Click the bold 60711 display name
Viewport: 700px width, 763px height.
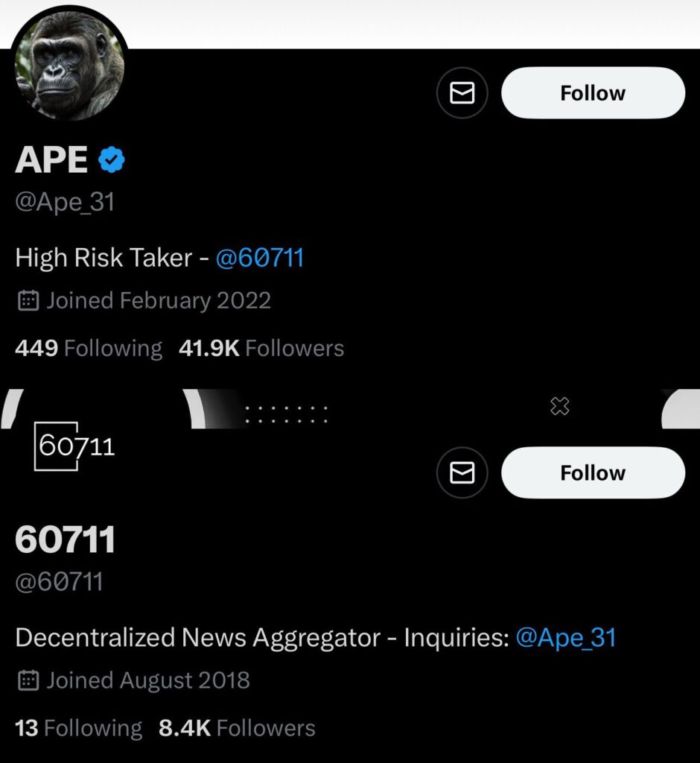[66, 540]
